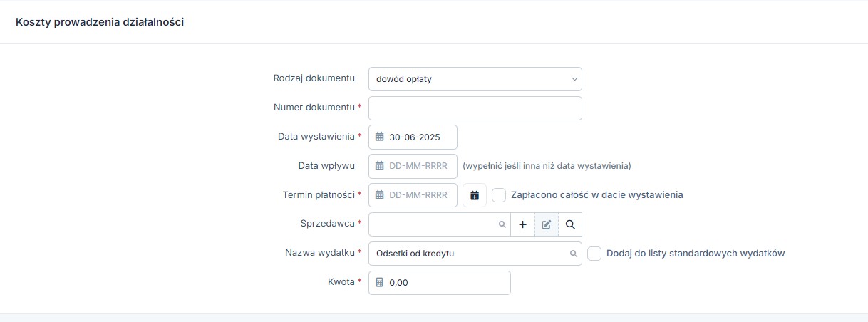Open Nazwa wydatku field showing Odsetki od kredytu
Screen dimensions: 868x322
pyautogui.click(x=470, y=254)
